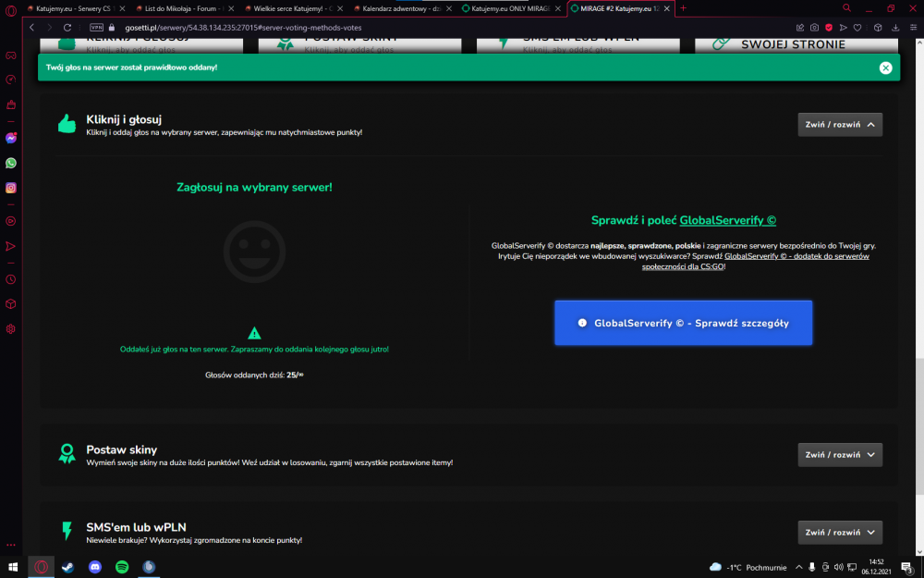Open Easy Setup sliders icon

pos(913,28)
